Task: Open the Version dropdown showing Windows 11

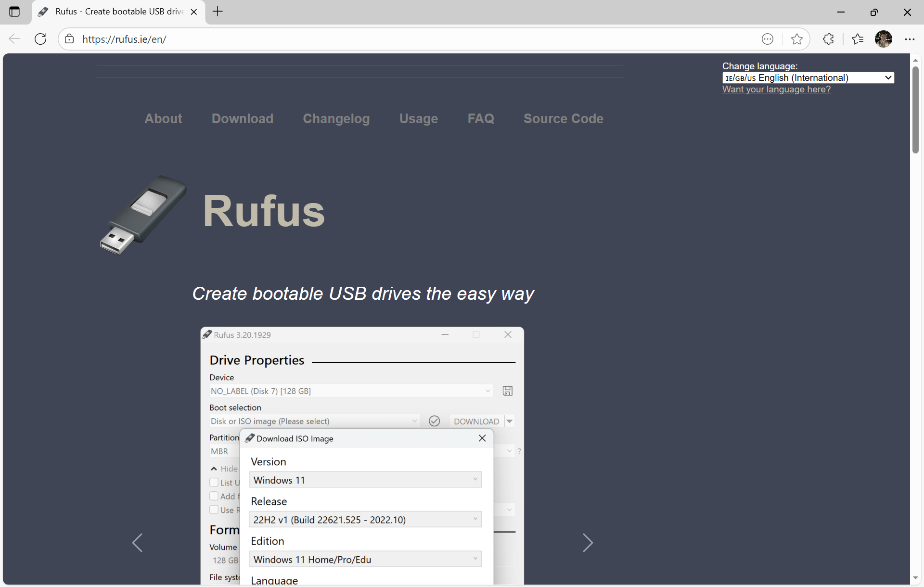Action: pyautogui.click(x=365, y=480)
